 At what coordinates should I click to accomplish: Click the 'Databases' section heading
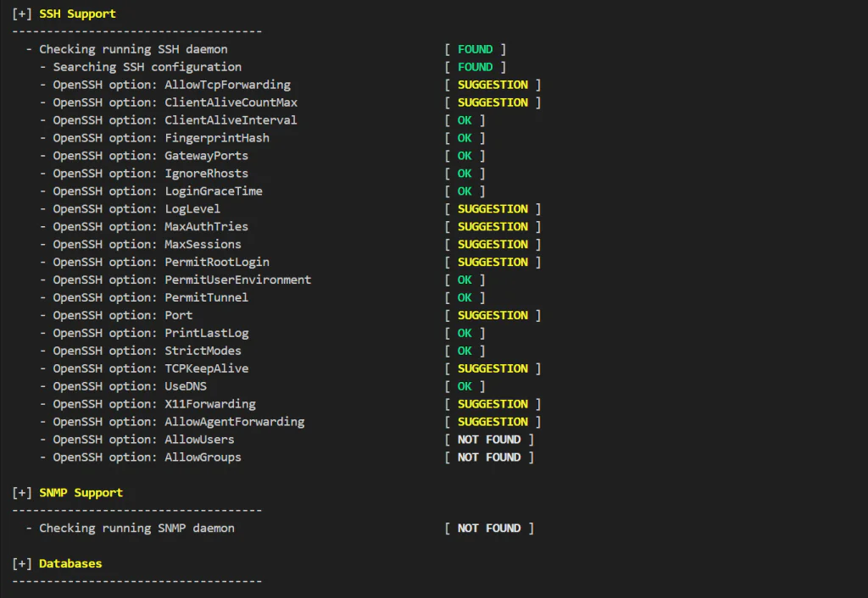[x=70, y=564]
